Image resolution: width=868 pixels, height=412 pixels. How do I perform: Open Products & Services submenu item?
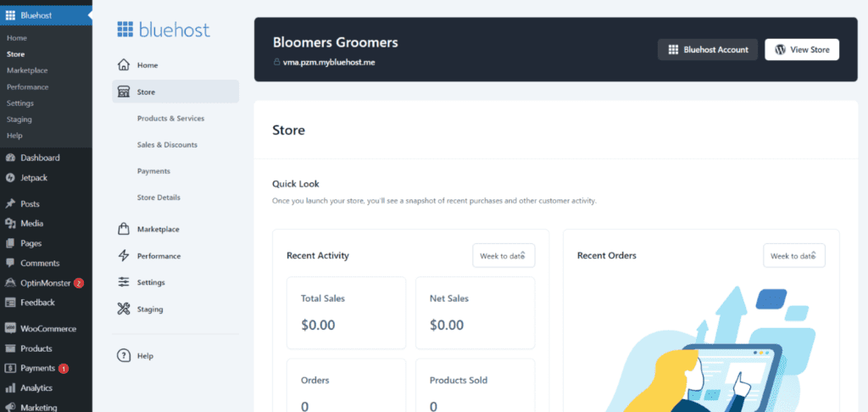coord(170,119)
